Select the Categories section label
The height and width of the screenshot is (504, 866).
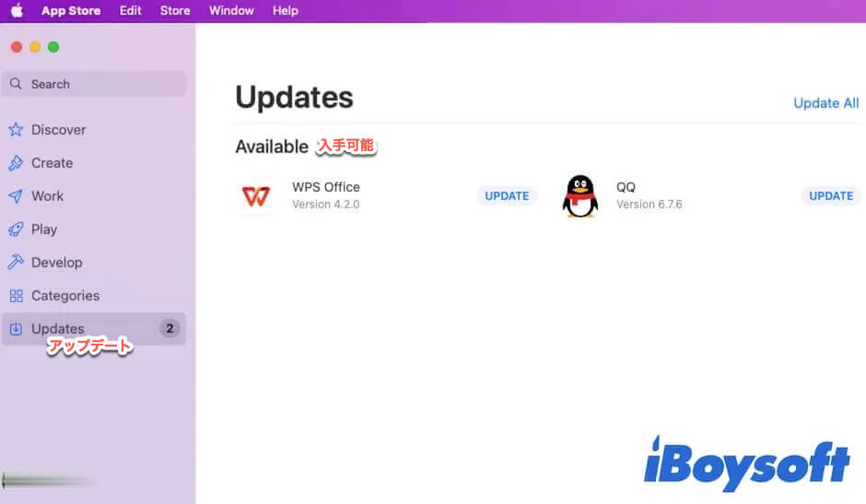65,296
